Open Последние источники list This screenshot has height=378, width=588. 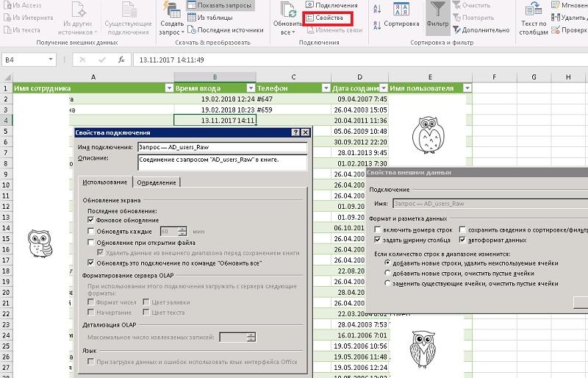(x=225, y=30)
